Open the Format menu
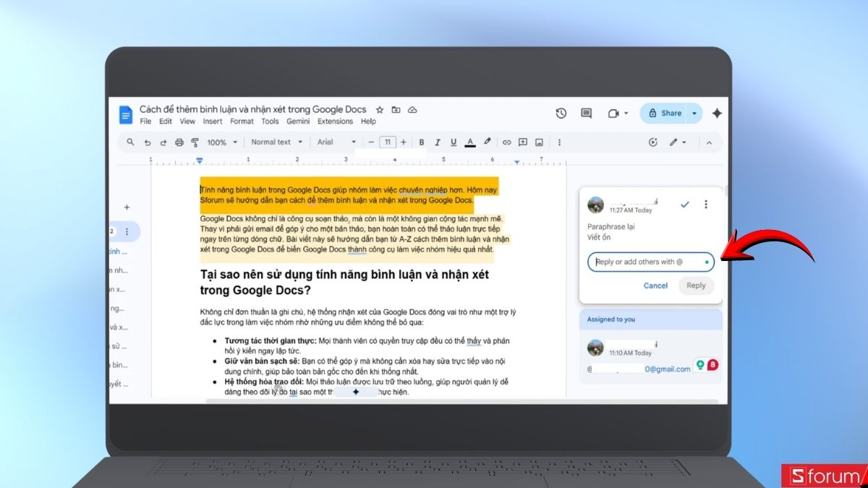Image resolution: width=868 pixels, height=488 pixels. click(x=242, y=121)
